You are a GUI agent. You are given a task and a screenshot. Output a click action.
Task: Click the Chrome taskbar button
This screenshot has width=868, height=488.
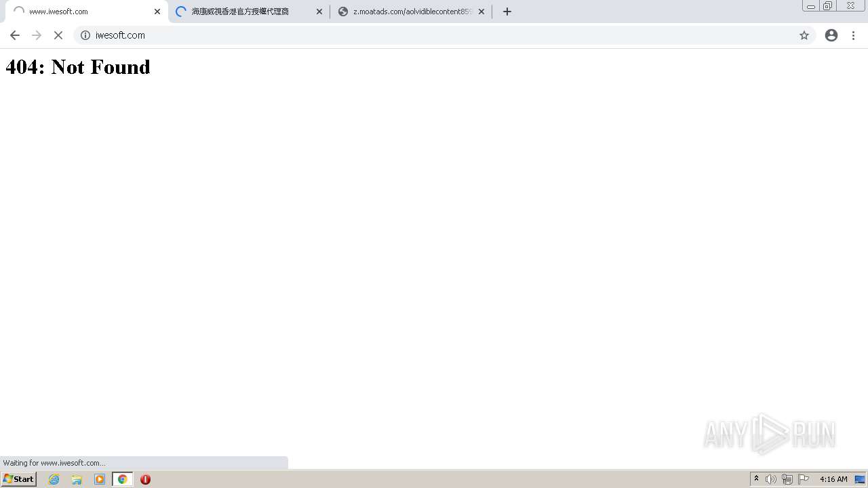click(123, 479)
